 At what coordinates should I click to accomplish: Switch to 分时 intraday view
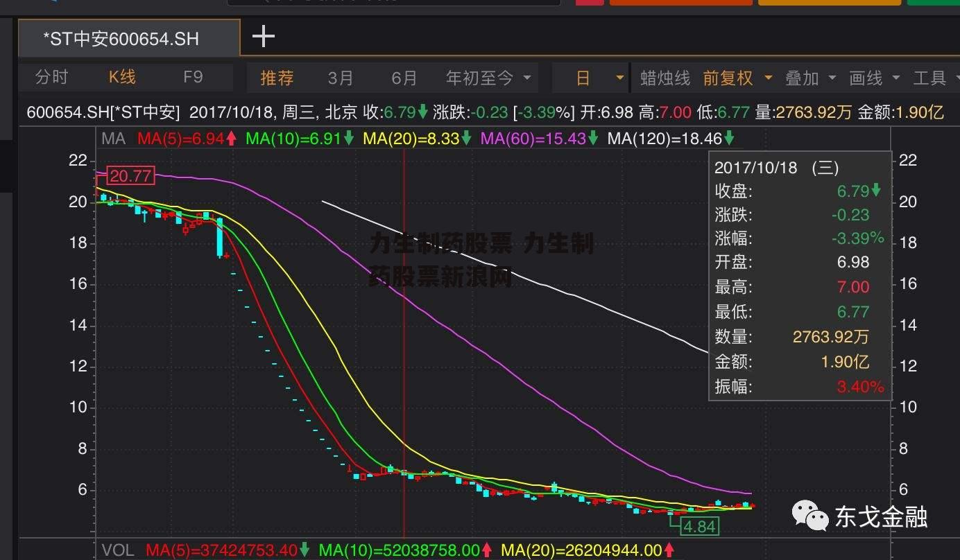click(52, 77)
